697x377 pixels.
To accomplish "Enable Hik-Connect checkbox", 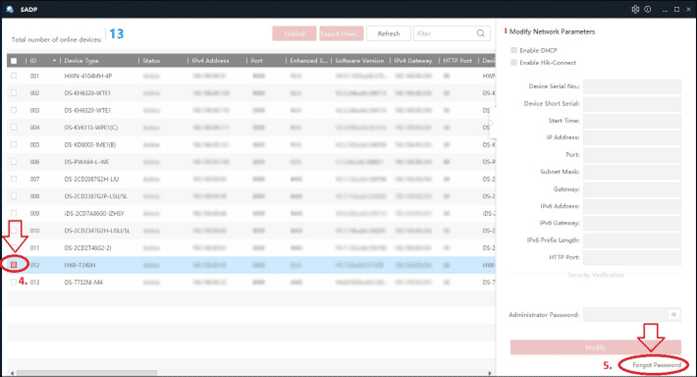I will coord(514,63).
